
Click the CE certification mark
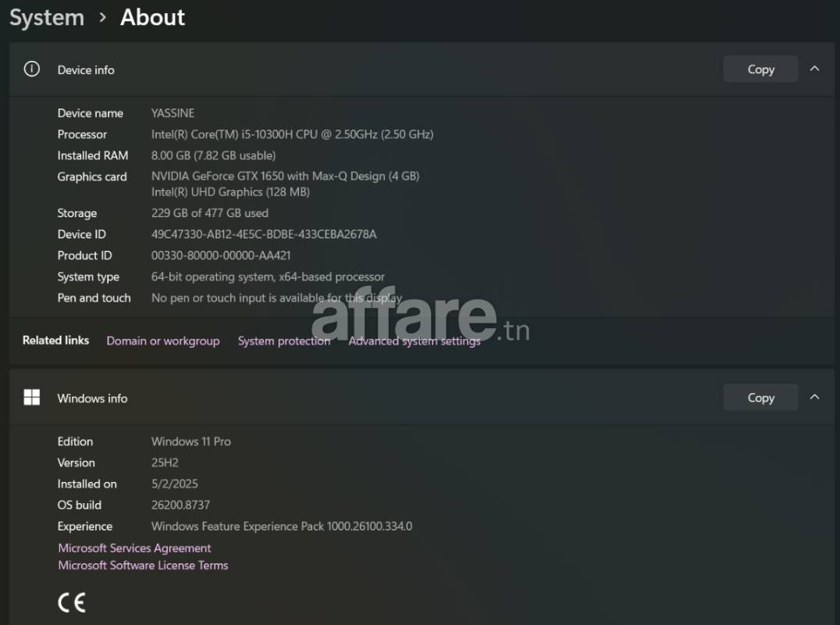(x=71, y=602)
